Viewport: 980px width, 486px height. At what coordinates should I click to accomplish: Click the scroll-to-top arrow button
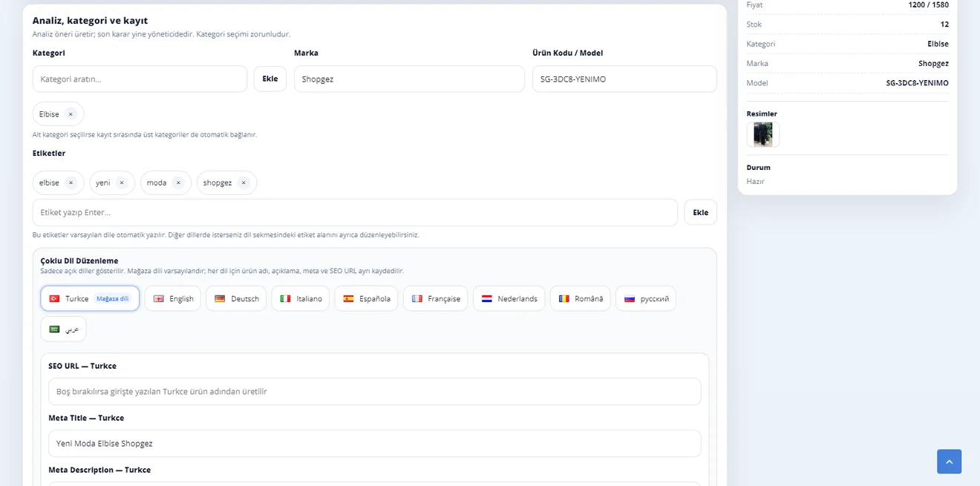949,462
